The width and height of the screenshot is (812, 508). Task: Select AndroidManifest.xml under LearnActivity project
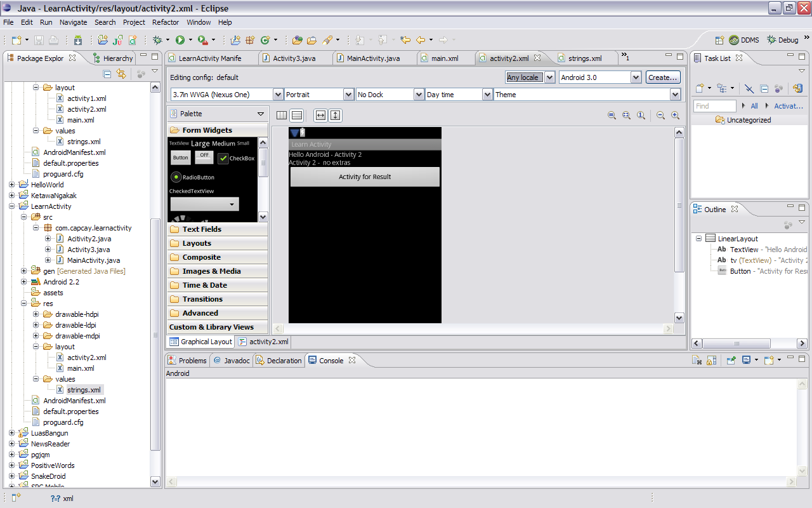pos(74,401)
